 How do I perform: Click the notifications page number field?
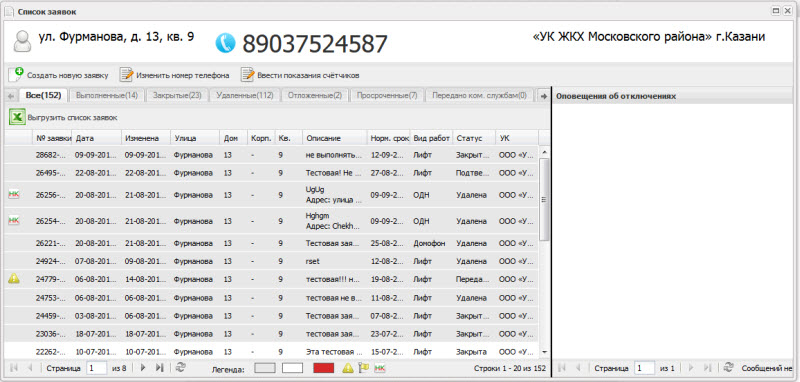tap(644, 368)
